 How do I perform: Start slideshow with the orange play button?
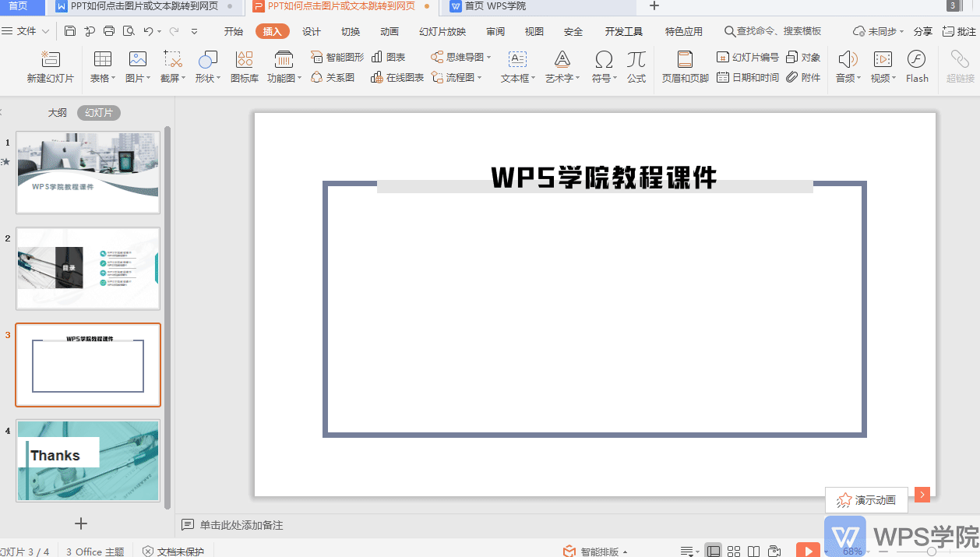pos(808,550)
